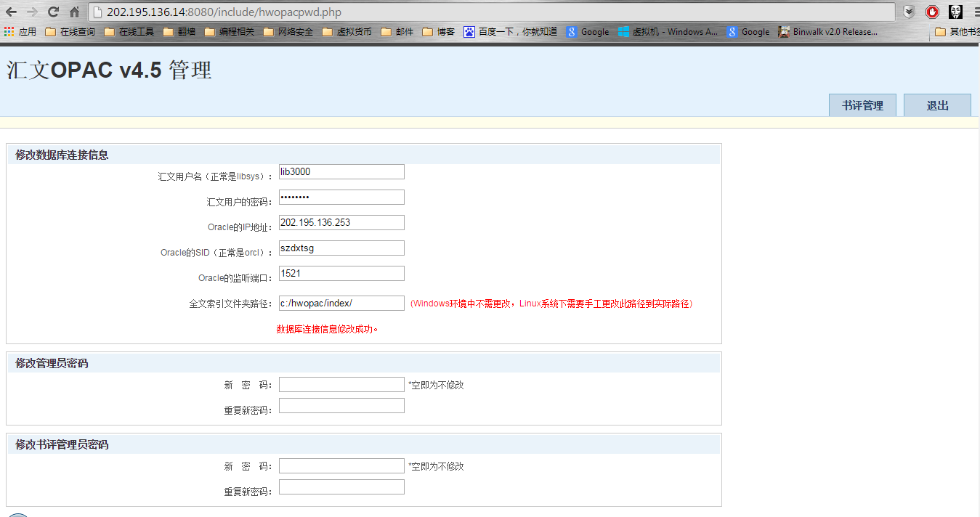Click the Anonymous mask extension icon

click(x=955, y=12)
